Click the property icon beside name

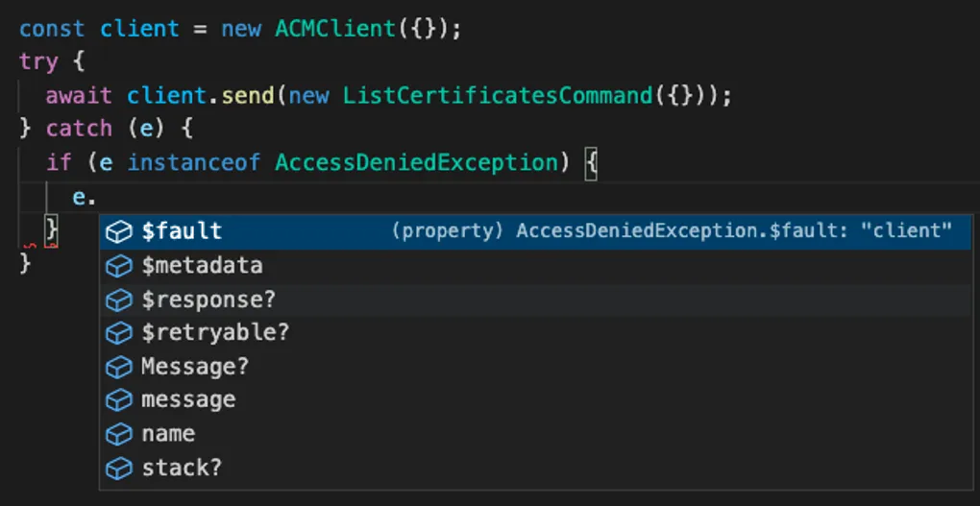(x=117, y=434)
